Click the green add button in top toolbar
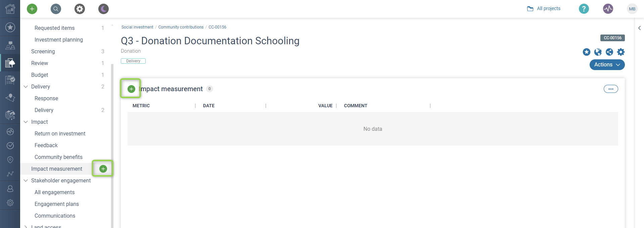The width and height of the screenshot is (644, 228). pyautogui.click(x=32, y=9)
